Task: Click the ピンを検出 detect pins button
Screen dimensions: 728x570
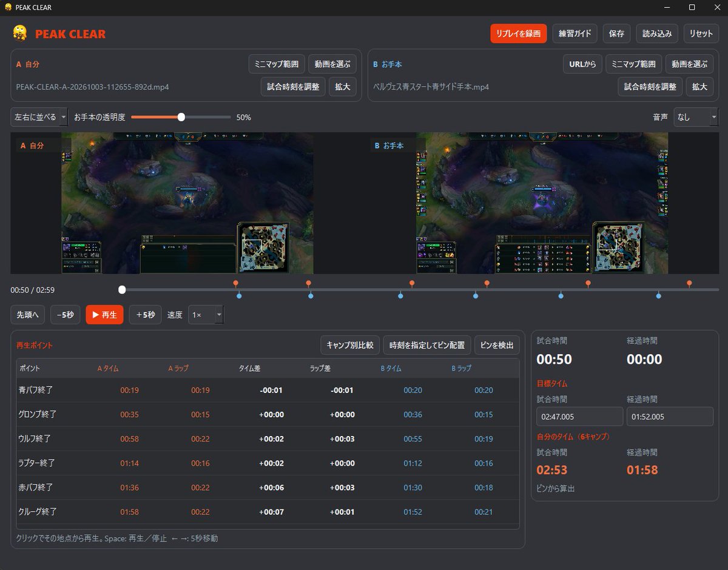Action: [x=497, y=345]
